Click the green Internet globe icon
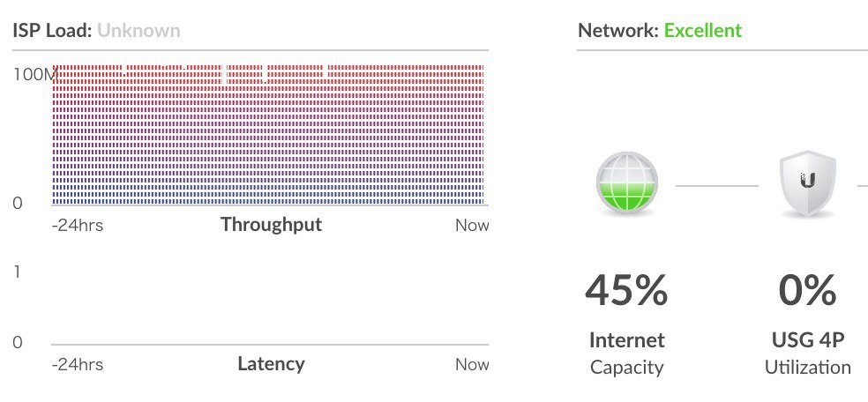Viewport: 868px width, 402px height. (x=627, y=182)
